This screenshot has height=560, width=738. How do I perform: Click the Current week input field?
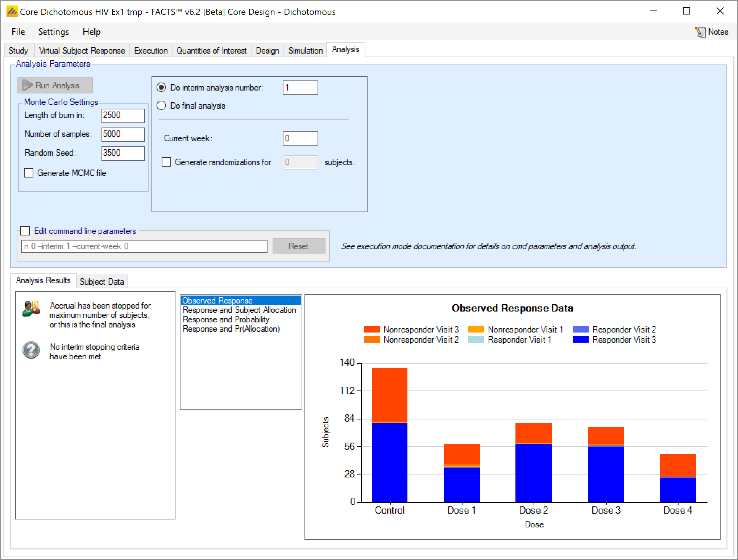pos(300,138)
